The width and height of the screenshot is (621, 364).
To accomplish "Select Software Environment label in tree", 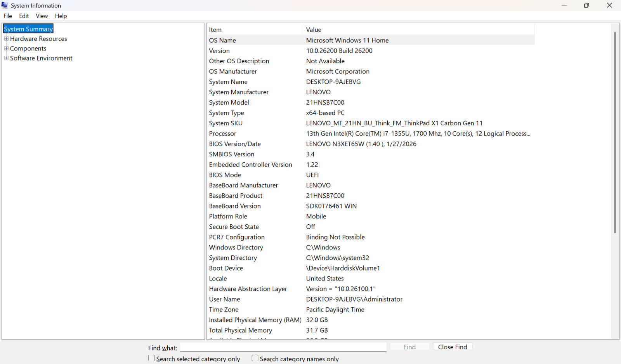I will point(41,58).
